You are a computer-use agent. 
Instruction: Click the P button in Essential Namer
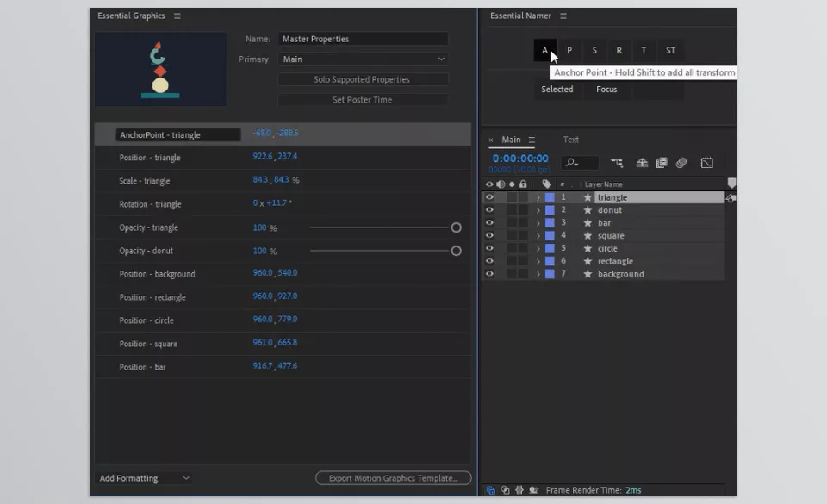(569, 51)
